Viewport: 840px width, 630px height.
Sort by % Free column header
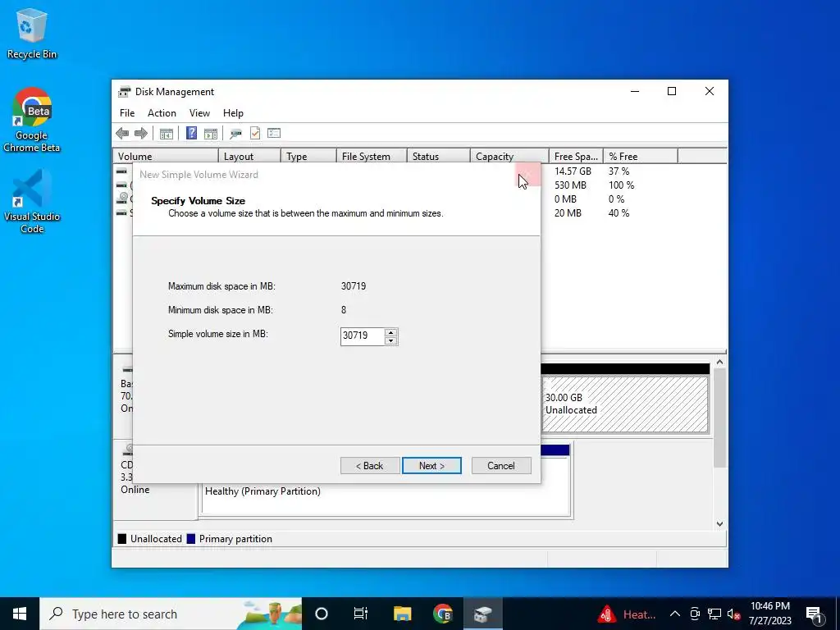pyautogui.click(x=641, y=157)
